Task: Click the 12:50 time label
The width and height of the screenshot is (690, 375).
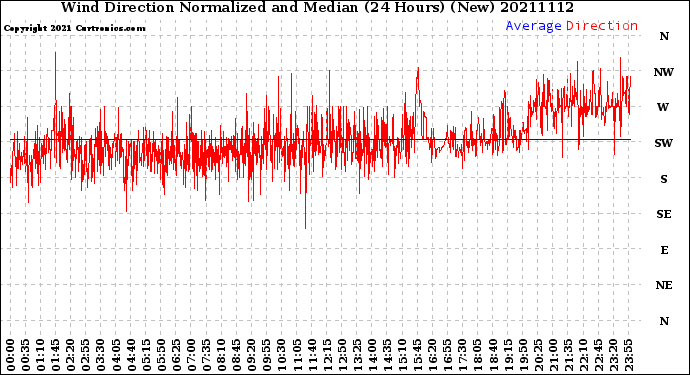Action: click(x=342, y=355)
